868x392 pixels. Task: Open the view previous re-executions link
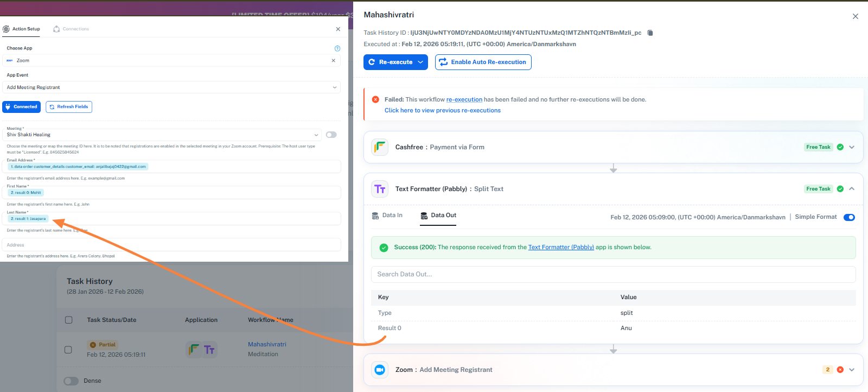[x=442, y=110]
